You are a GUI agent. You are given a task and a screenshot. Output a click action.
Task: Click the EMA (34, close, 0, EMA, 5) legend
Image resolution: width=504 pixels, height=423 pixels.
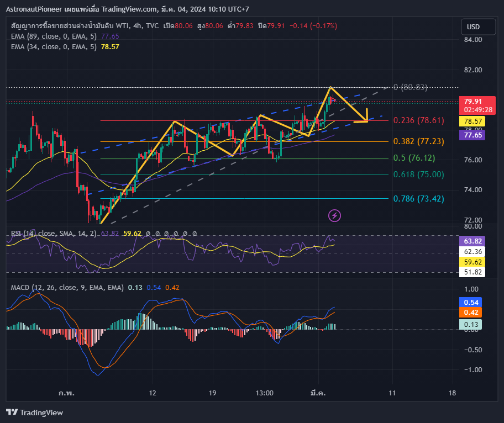54,47
